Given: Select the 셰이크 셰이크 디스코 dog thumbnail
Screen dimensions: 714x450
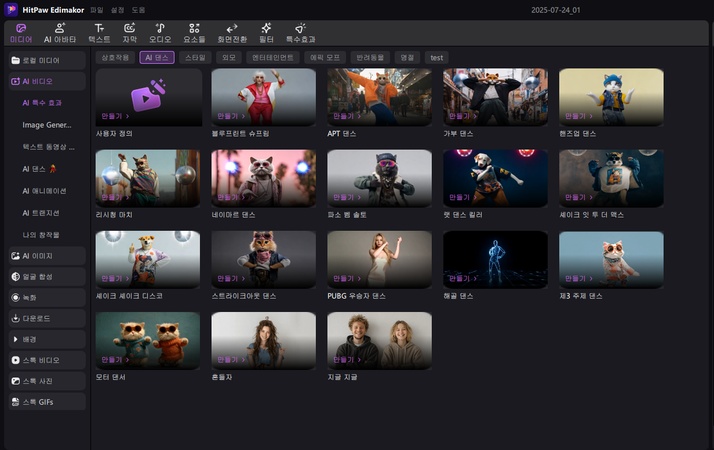Looking at the screenshot, I should point(148,259).
